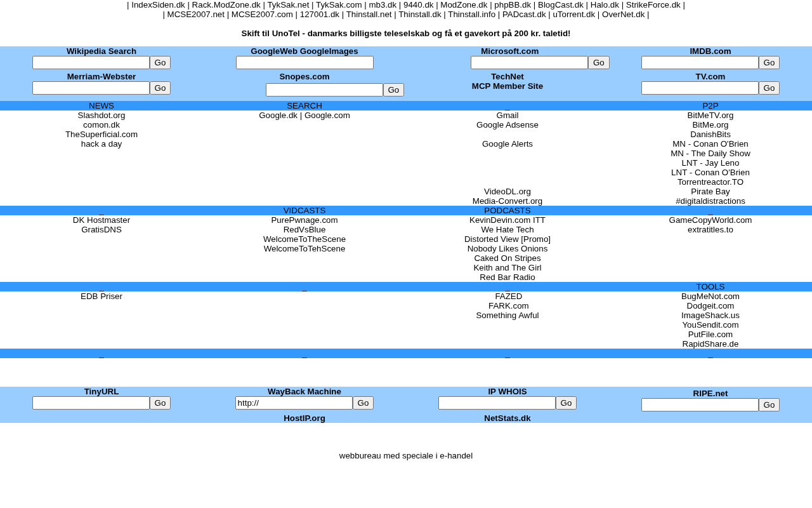Click the TV.com search field
The image size is (812, 508).
[700, 88]
